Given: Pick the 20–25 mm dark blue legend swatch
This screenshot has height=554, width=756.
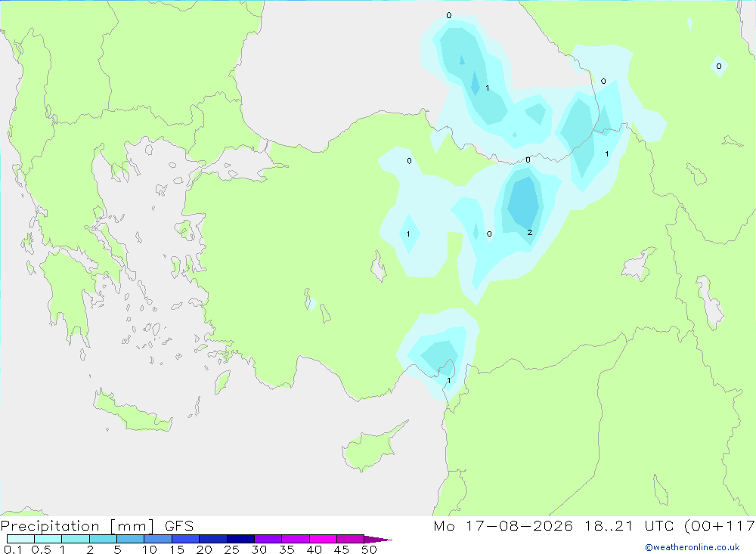Looking at the screenshot, I should (212, 539).
